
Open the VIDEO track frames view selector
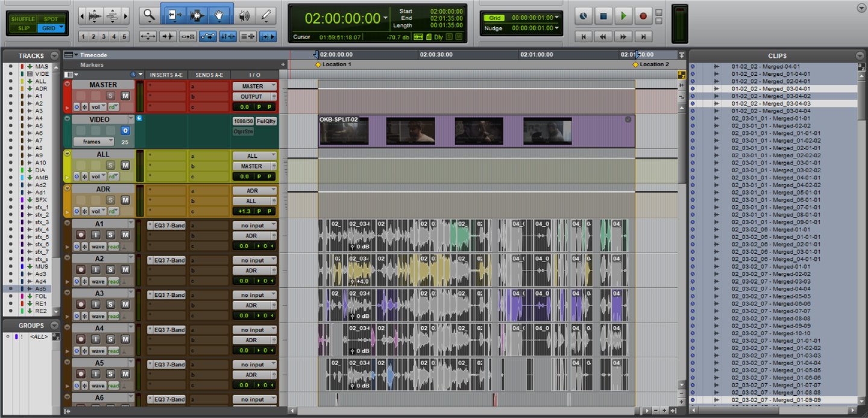pyautogui.click(x=95, y=142)
